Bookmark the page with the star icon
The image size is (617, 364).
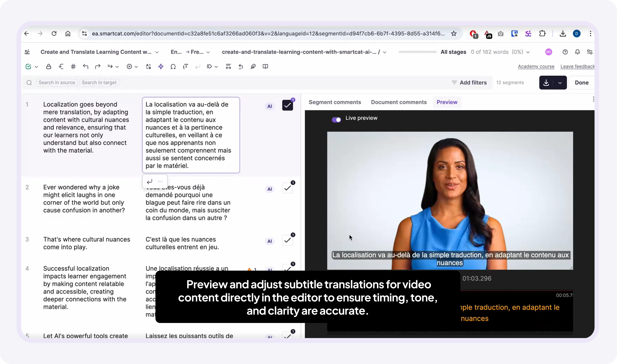point(454,34)
